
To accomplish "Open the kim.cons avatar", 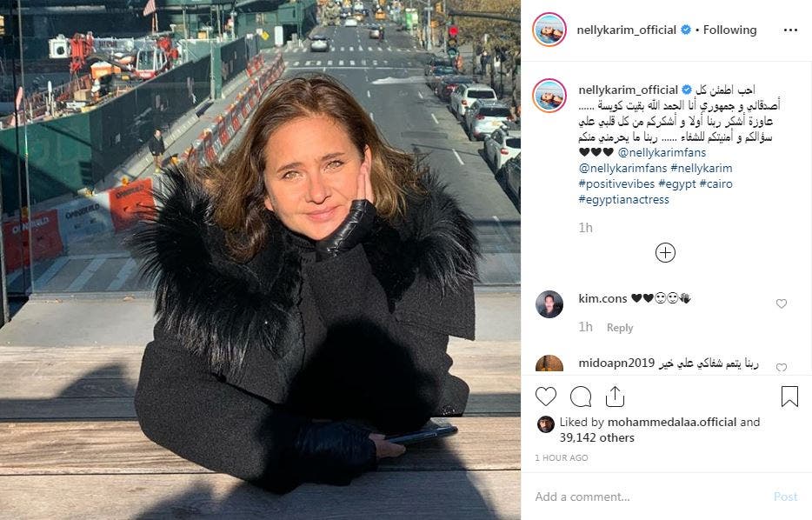I will pos(549,304).
